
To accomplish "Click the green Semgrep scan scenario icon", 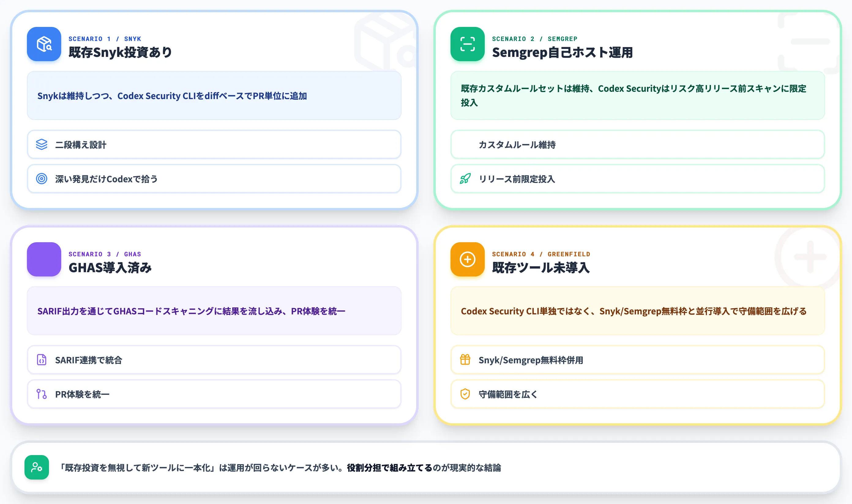I will [468, 44].
